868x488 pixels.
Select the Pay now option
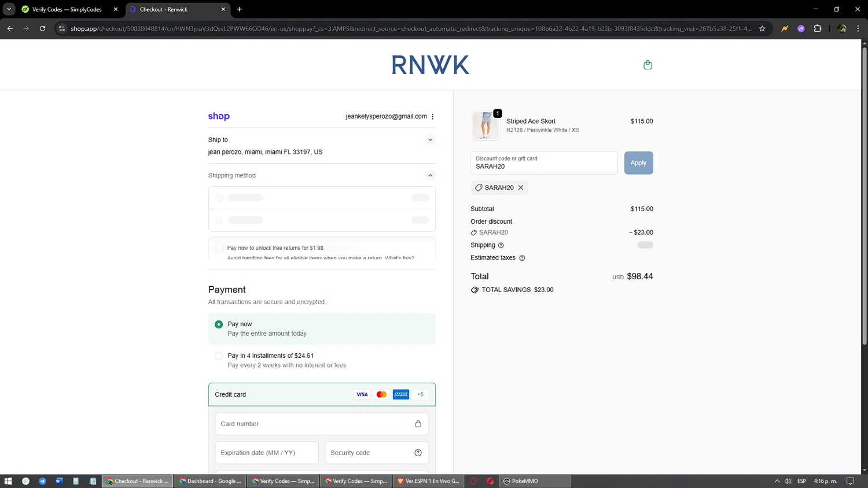pyautogui.click(x=219, y=324)
